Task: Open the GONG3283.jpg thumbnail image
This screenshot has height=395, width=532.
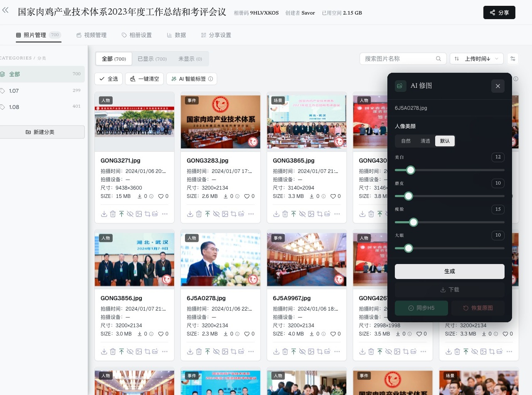Action: coord(221,122)
